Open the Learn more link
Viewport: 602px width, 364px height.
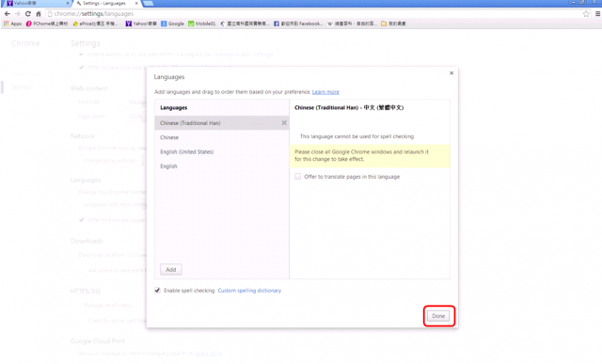pyautogui.click(x=325, y=92)
